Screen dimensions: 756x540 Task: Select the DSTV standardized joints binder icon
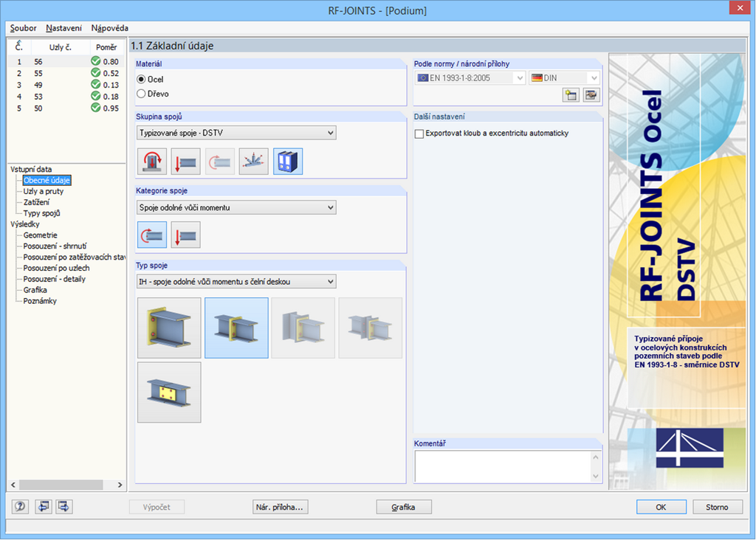tap(288, 162)
